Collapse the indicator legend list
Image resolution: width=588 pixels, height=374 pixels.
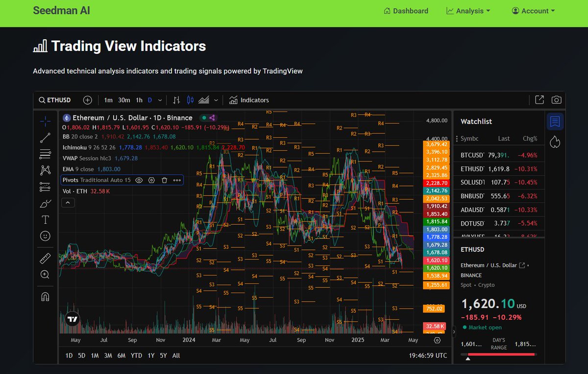click(68, 202)
